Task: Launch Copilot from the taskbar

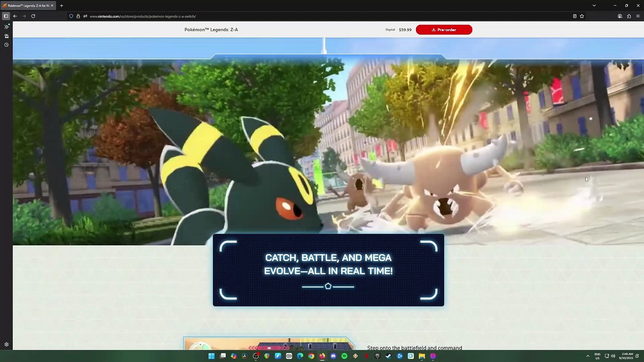Action: [233, 356]
